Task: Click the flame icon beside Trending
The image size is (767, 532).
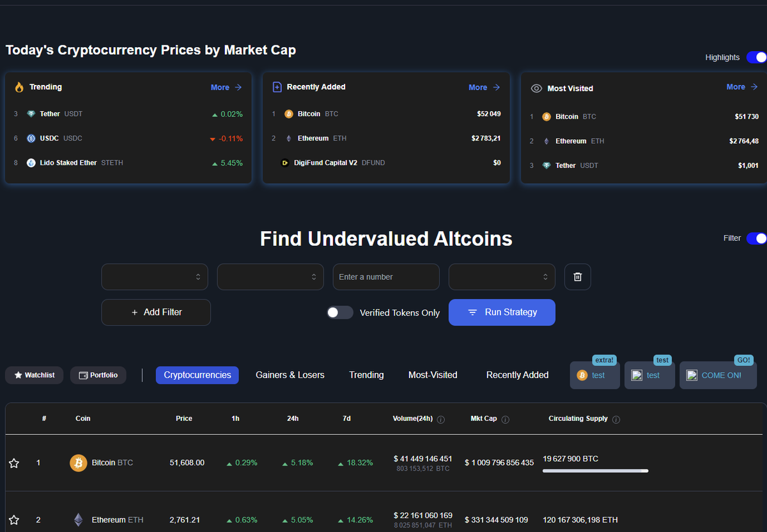Action: click(19, 87)
